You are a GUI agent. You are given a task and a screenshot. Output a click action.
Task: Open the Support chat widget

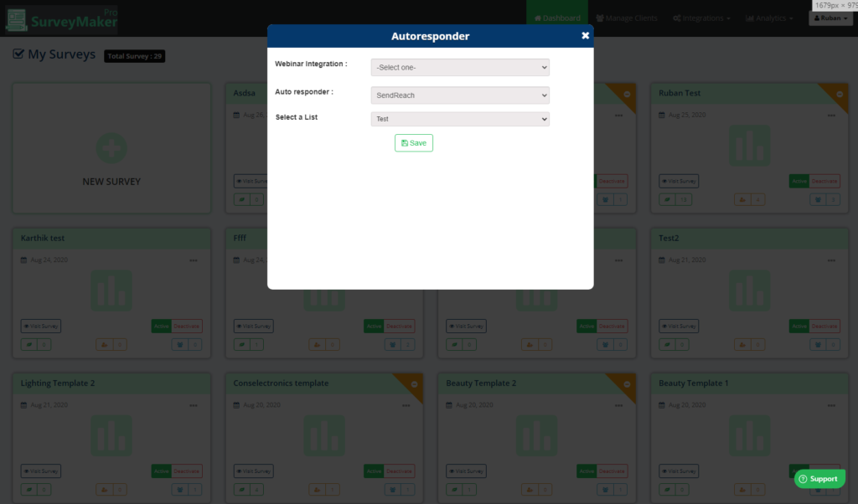coord(819,479)
